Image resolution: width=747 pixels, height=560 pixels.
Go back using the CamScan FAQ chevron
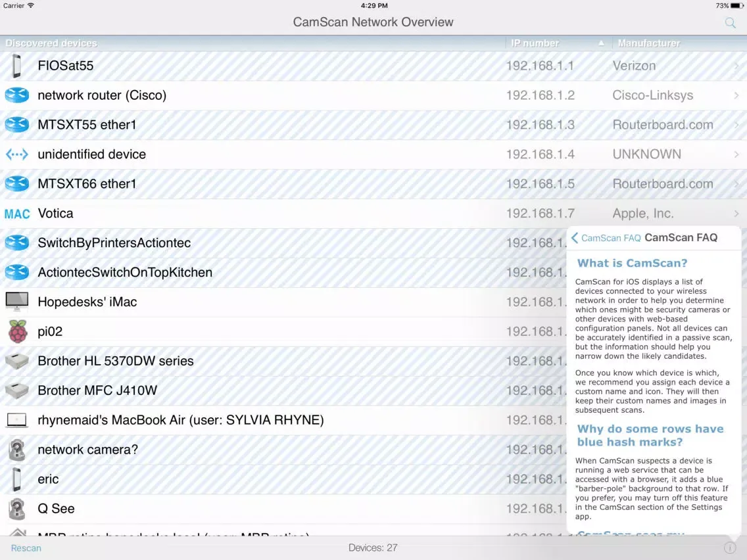coord(575,238)
